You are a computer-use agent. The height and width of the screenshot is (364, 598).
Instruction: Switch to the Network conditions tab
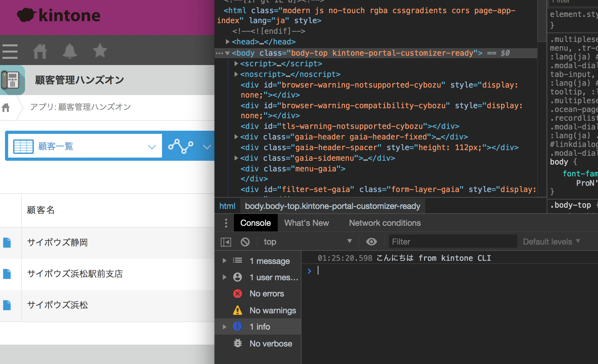pos(385,223)
